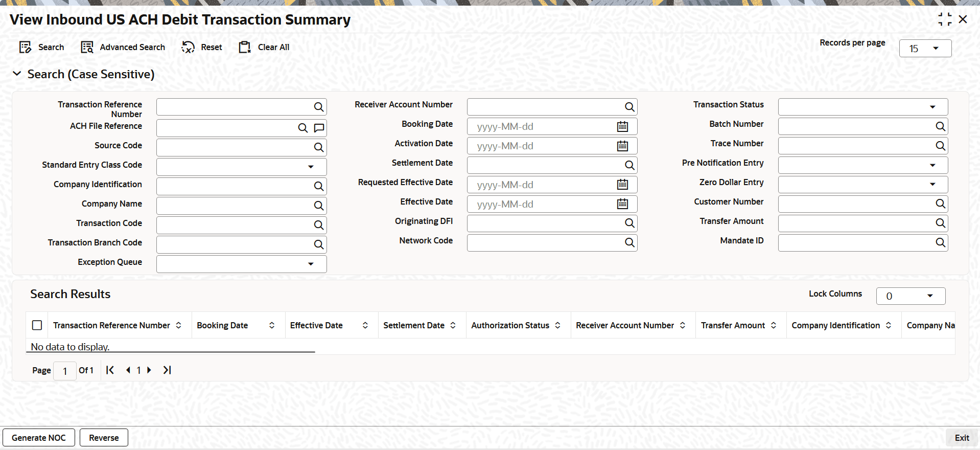Open Trace Number lookup icon

point(940,146)
